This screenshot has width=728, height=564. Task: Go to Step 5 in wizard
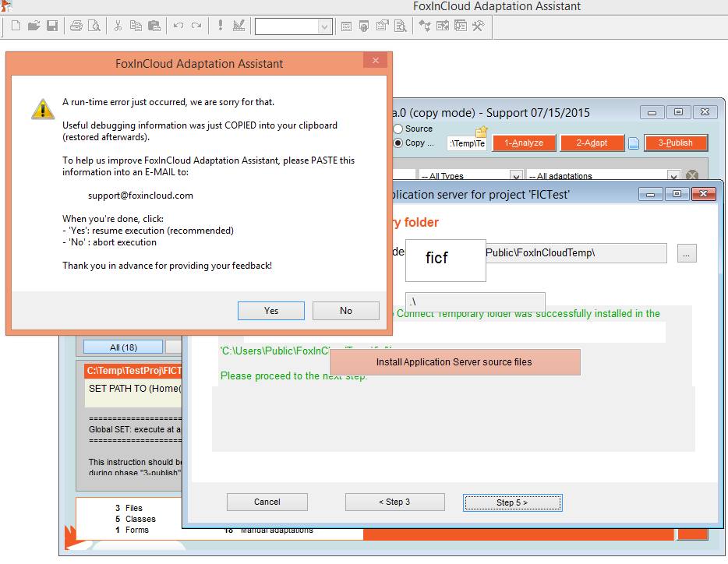click(511, 502)
